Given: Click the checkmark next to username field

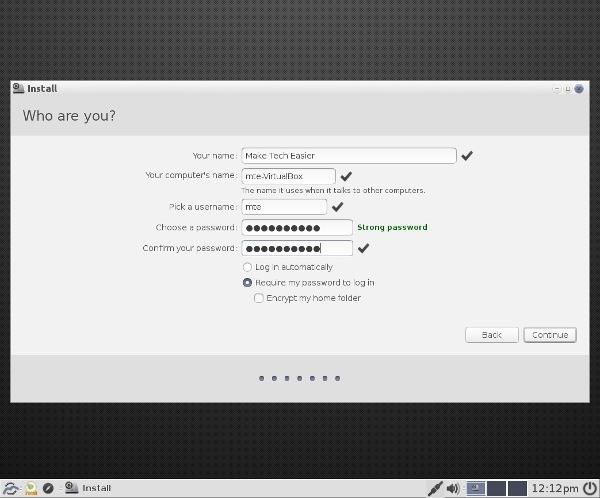Looking at the screenshot, I should click(337, 207).
